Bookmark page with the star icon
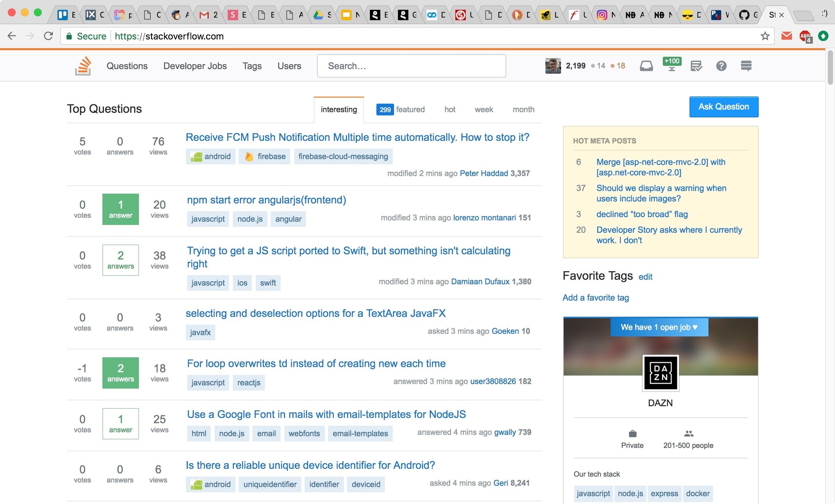Image resolution: width=835 pixels, height=504 pixels. (765, 36)
